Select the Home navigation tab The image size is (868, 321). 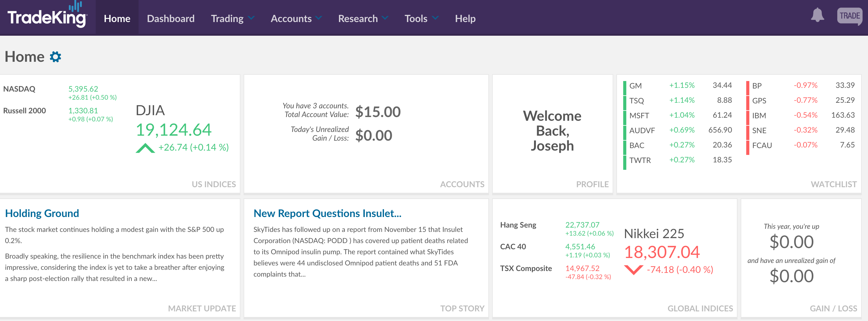pyautogui.click(x=117, y=19)
